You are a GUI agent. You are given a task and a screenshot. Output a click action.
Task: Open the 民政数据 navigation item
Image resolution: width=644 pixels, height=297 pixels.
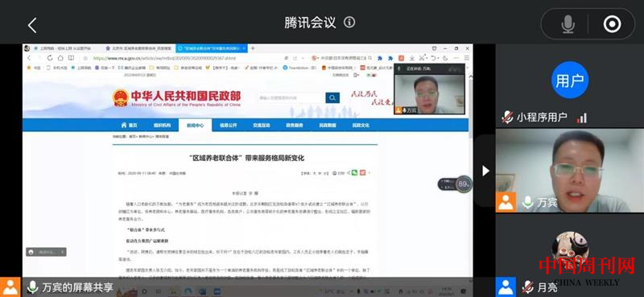328,126
